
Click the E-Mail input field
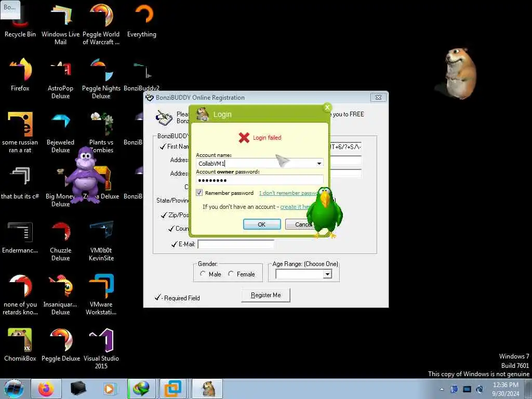click(x=236, y=244)
